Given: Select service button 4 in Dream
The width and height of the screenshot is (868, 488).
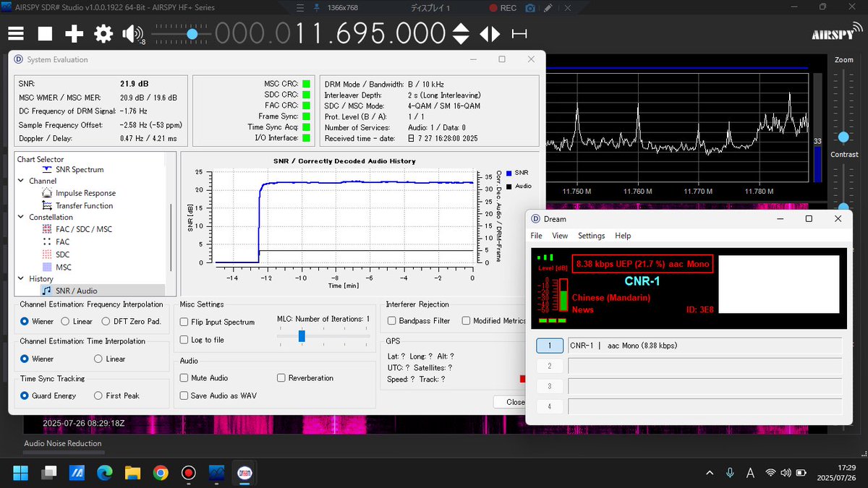Looking at the screenshot, I should (x=550, y=406).
